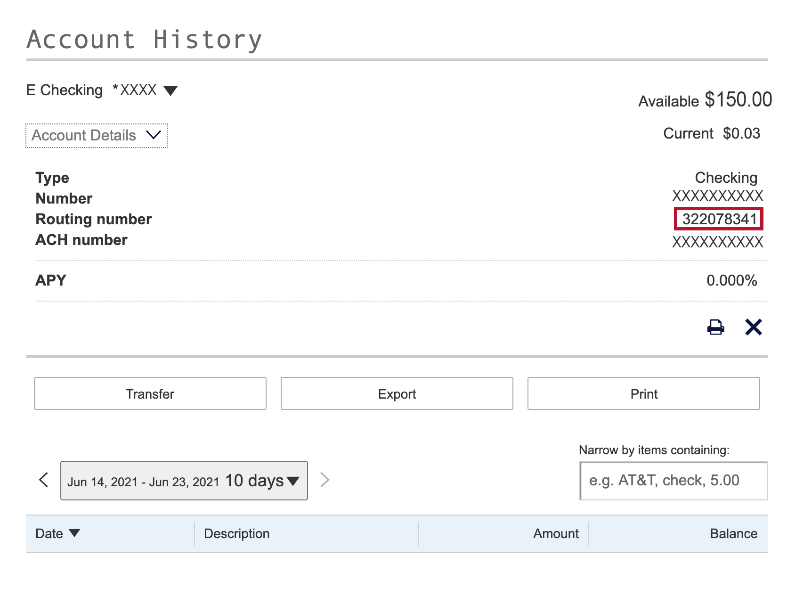Screen dimensions: 795x589
Task: Sort transactions by the Date column
Action: pyautogui.click(x=57, y=533)
